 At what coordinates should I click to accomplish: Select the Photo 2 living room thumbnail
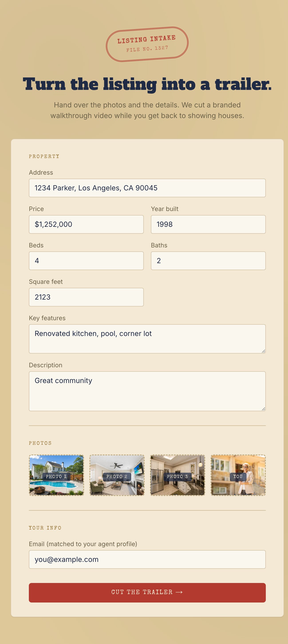pos(117,475)
